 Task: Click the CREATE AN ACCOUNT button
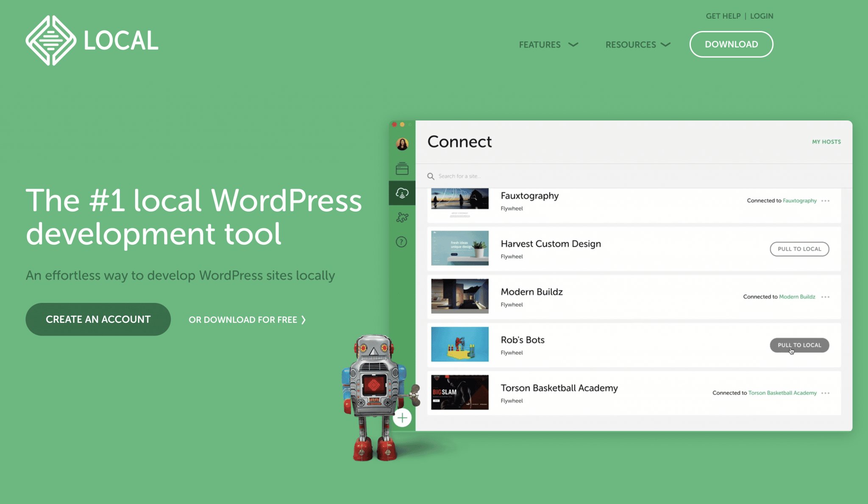tap(98, 319)
